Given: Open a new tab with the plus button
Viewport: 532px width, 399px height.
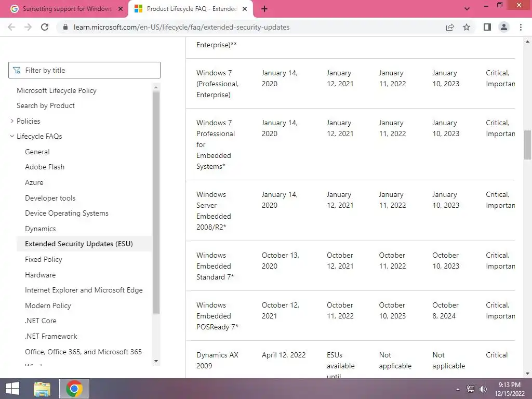Looking at the screenshot, I should click(x=264, y=9).
